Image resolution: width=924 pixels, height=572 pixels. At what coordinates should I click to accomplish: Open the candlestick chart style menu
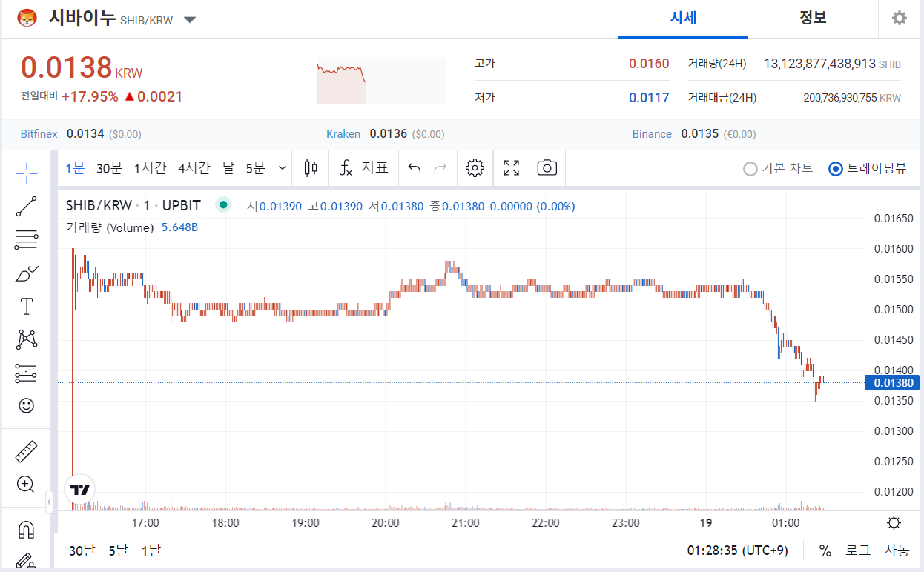(x=311, y=167)
